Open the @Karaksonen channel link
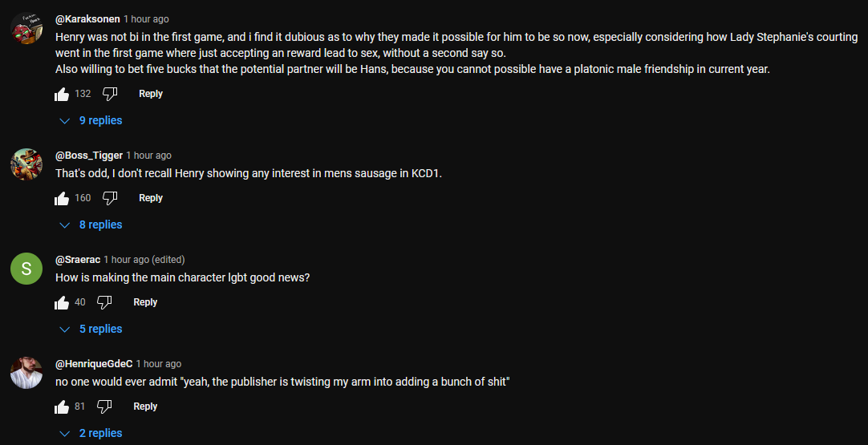This screenshot has width=868, height=445. 87,19
